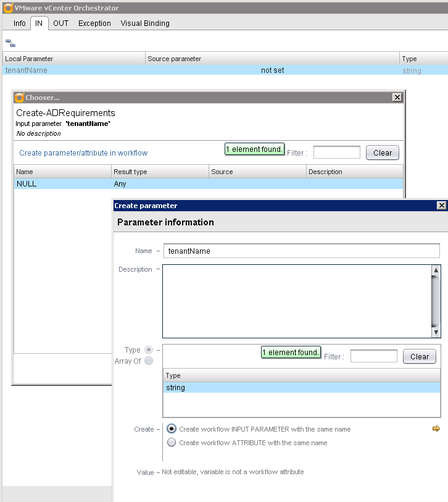Screen dimensions: 448x502
Task: Switch to the IN tab
Action: (x=39, y=23)
